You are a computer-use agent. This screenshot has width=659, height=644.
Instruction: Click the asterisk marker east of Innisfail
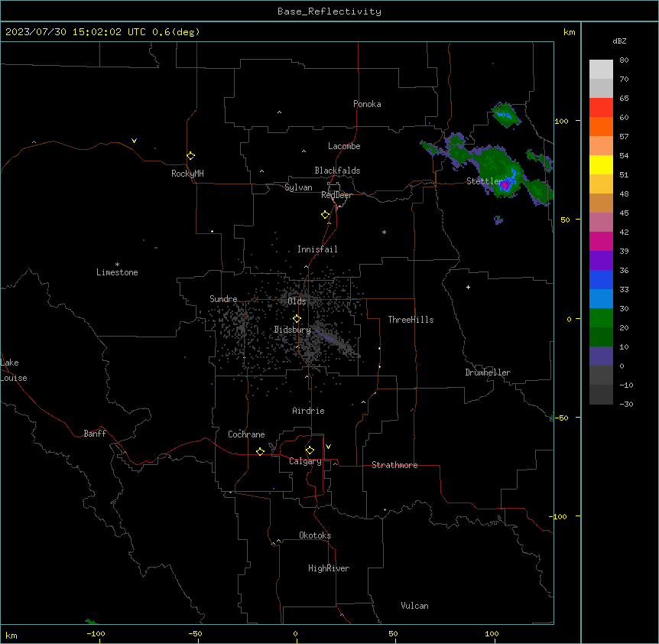[384, 232]
